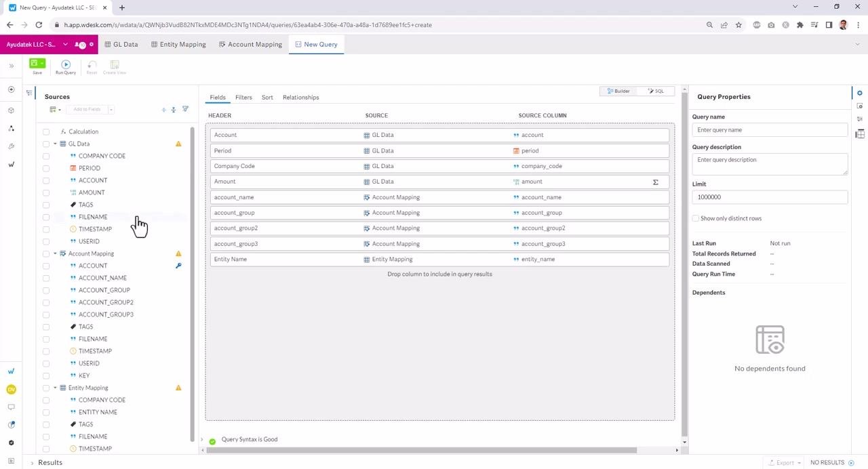Click the sigma aggregate icon on Amount row
This screenshot has height=469, width=868.
click(x=655, y=182)
